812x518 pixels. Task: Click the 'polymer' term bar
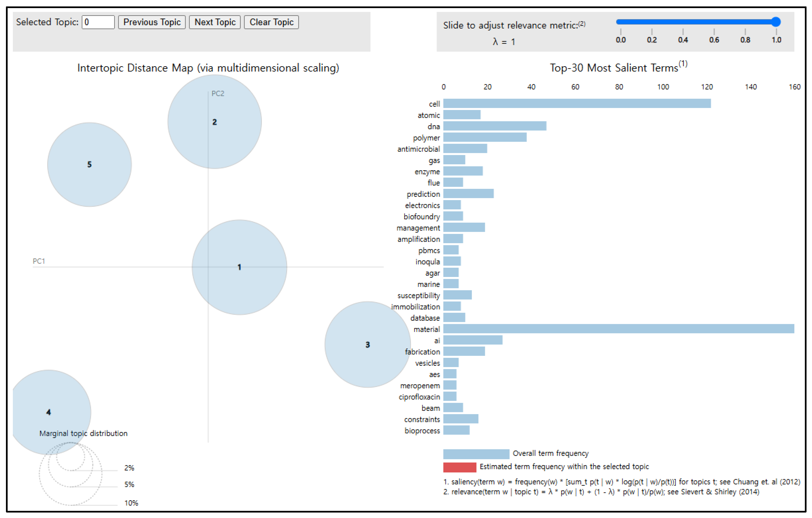pyautogui.click(x=485, y=137)
